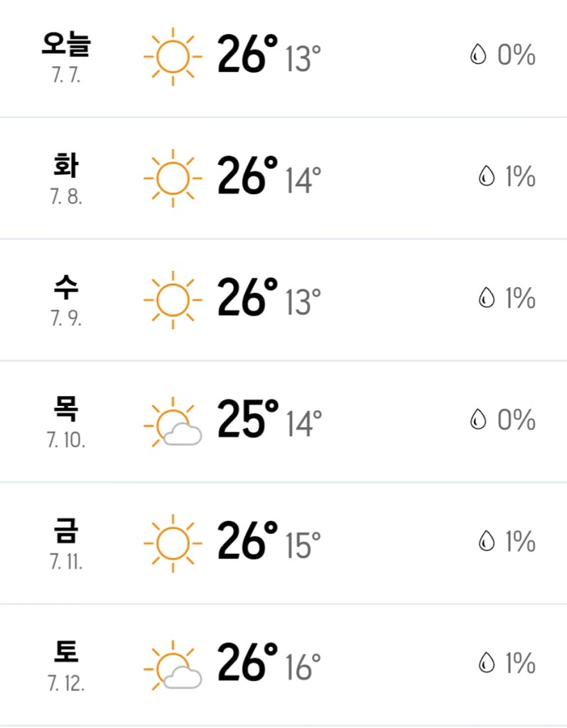This screenshot has height=728, width=567.
Task: Tap the 0% precipitation value for 오늘
Action: (x=516, y=55)
